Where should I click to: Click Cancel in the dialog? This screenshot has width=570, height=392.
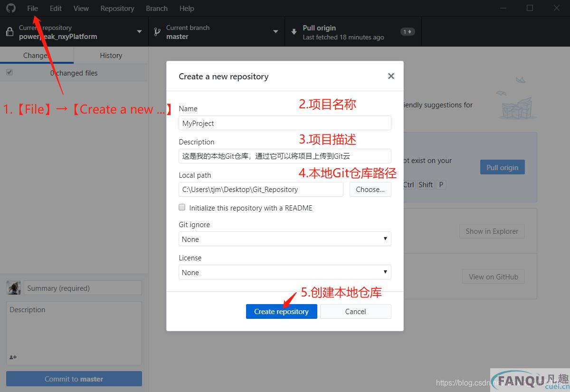pos(356,311)
